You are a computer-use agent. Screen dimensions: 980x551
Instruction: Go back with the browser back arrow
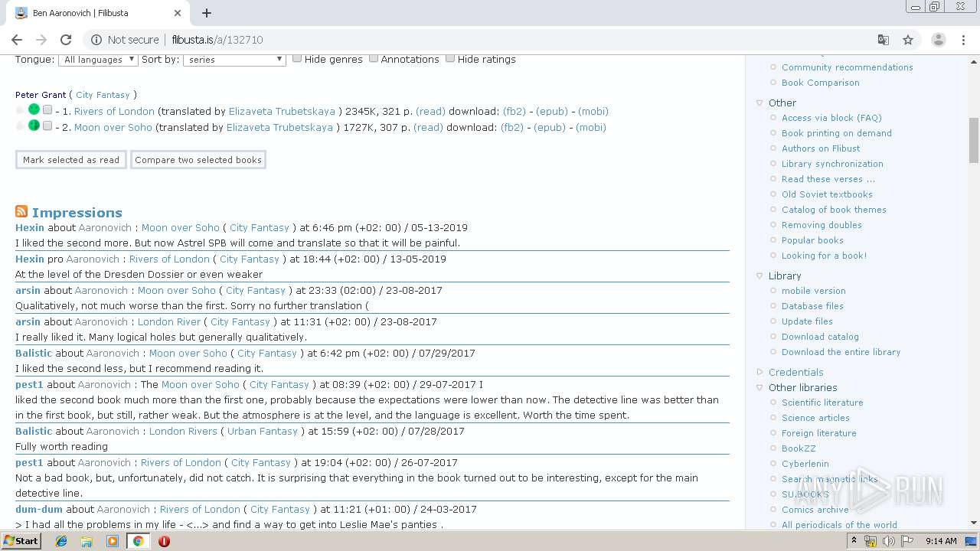[x=17, y=40]
